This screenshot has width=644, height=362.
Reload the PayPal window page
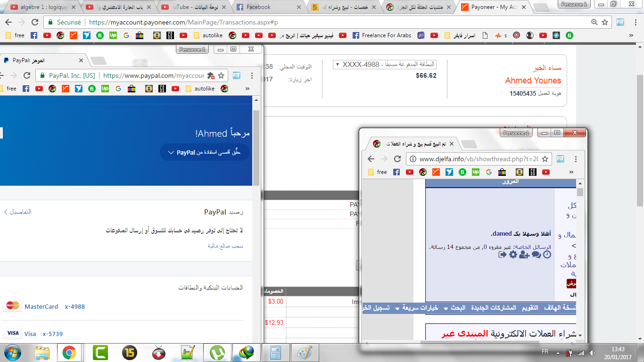point(27,75)
